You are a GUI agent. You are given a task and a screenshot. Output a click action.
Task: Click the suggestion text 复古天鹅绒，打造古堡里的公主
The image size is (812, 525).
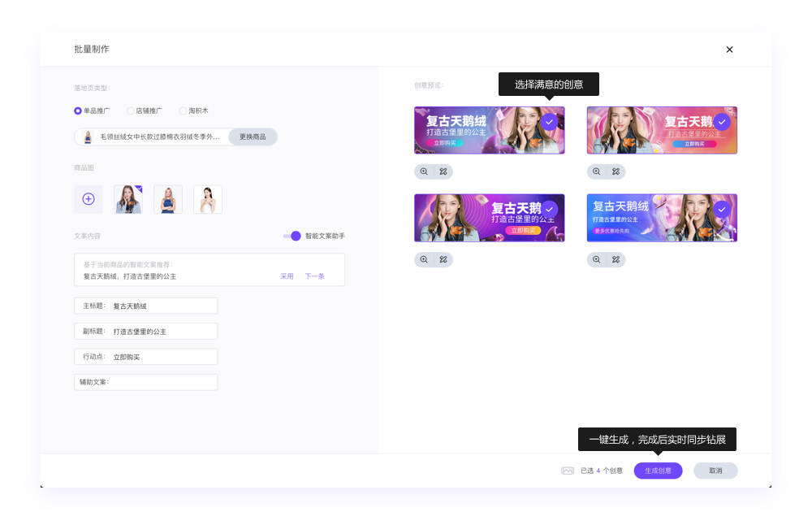tap(130, 276)
